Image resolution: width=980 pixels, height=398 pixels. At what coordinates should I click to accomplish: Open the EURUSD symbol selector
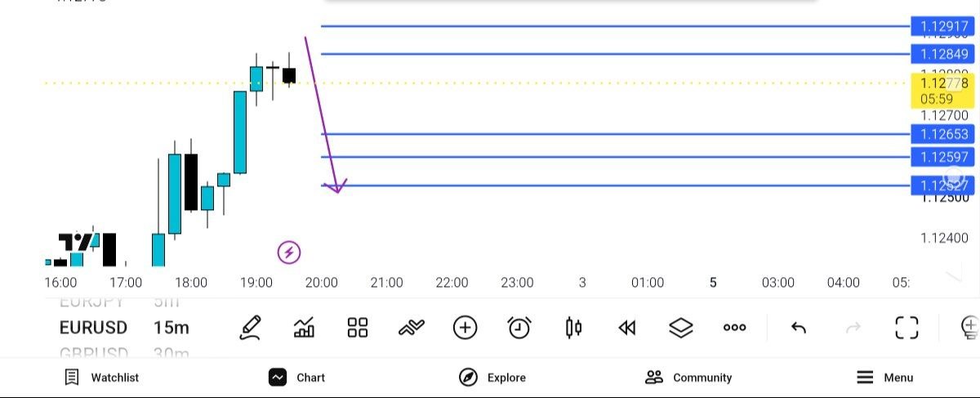pyautogui.click(x=93, y=328)
